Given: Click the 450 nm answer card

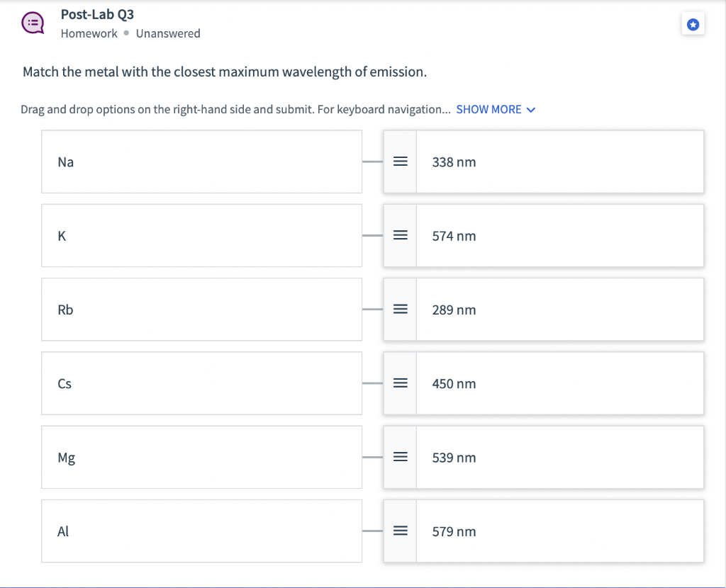Looking at the screenshot, I should (559, 383).
